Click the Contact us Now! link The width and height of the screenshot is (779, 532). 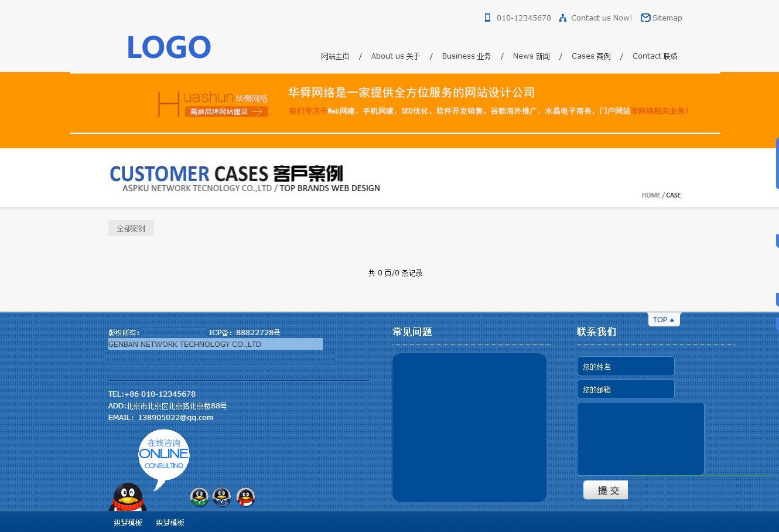(602, 18)
